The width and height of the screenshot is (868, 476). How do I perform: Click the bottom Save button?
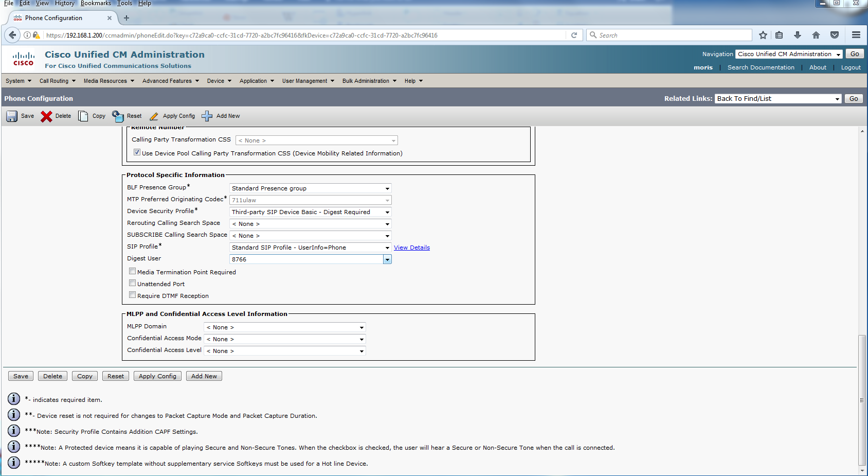point(21,376)
